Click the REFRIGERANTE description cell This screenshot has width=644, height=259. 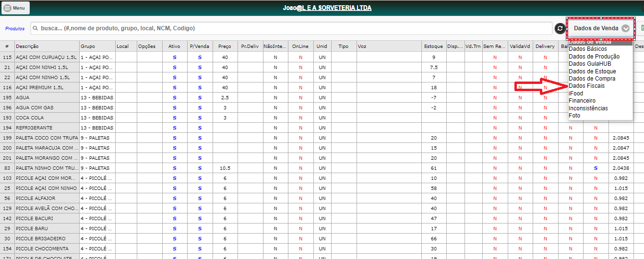tap(47, 128)
